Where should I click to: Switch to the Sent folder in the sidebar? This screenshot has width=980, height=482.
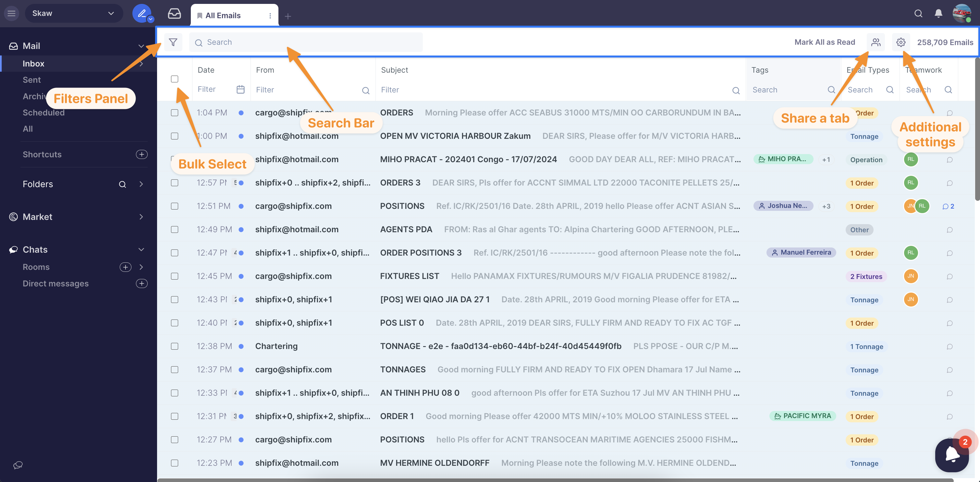31,79
